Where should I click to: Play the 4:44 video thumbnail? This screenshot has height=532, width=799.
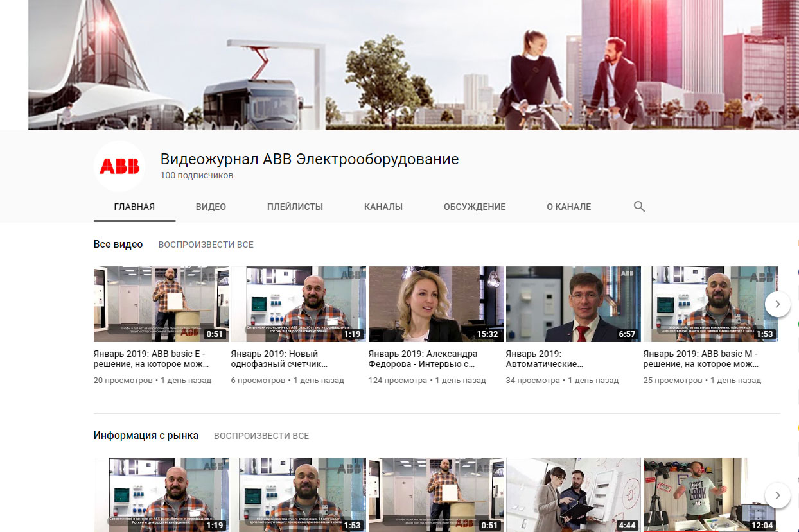click(574, 495)
